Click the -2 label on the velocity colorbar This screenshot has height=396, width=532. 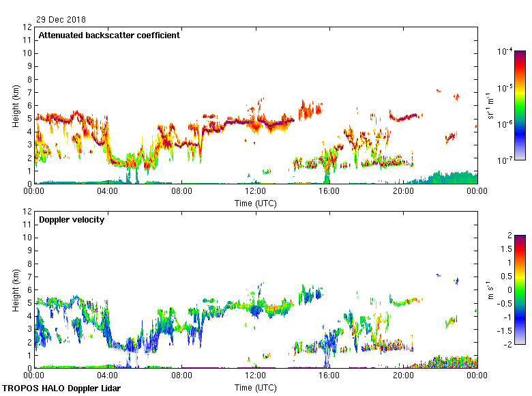pos(505,343)
